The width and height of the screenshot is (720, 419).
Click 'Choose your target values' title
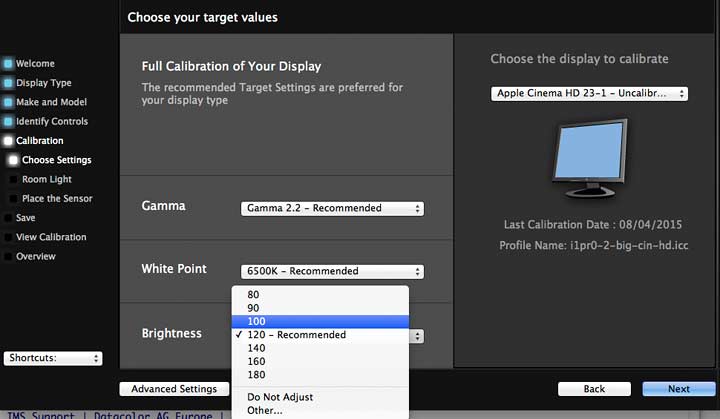202,17
